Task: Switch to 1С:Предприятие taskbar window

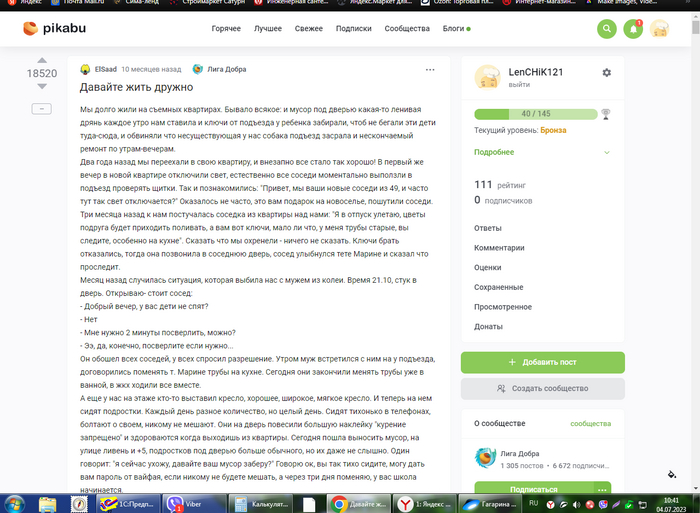Action: coord(128,504)
